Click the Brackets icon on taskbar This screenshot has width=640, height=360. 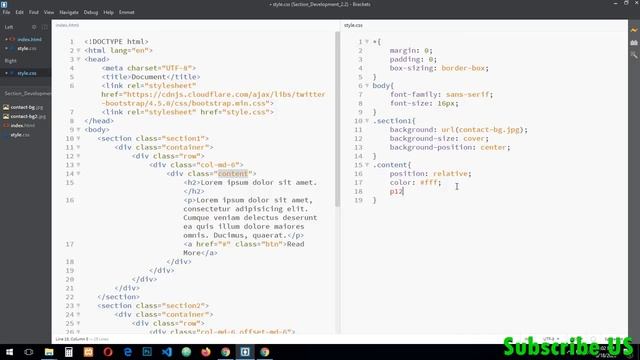pyautogui.click(x=245, y=352)
